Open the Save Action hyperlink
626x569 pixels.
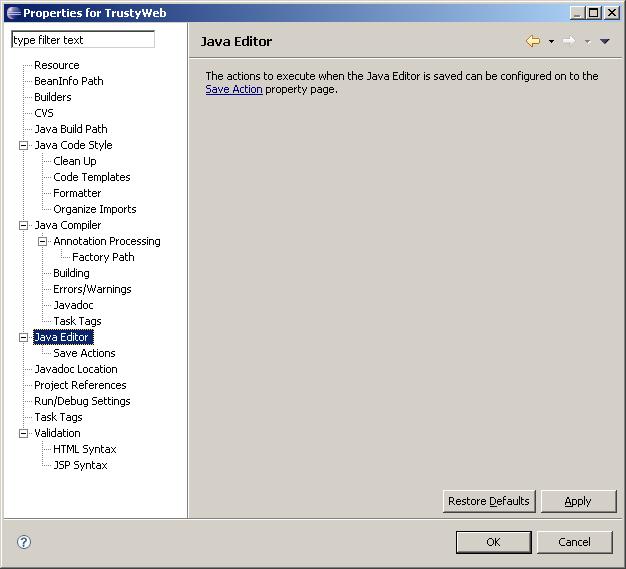[234, 89]
